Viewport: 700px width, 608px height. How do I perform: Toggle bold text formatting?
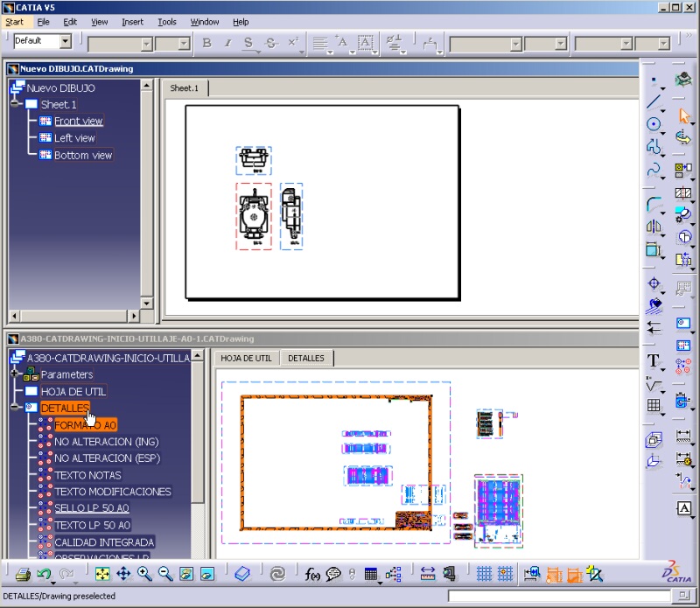206,42
